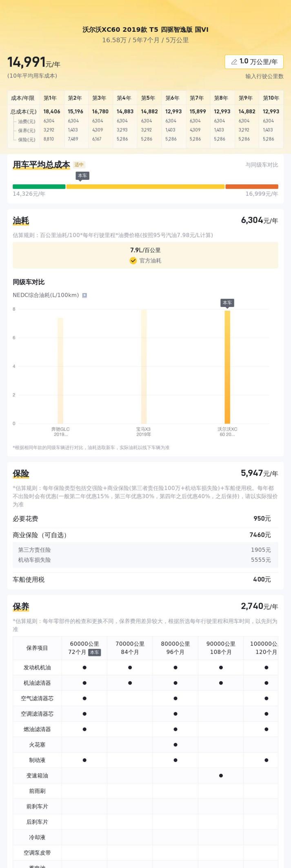Expand the 总成本(元) row breakdown

[x=24, y=111]
